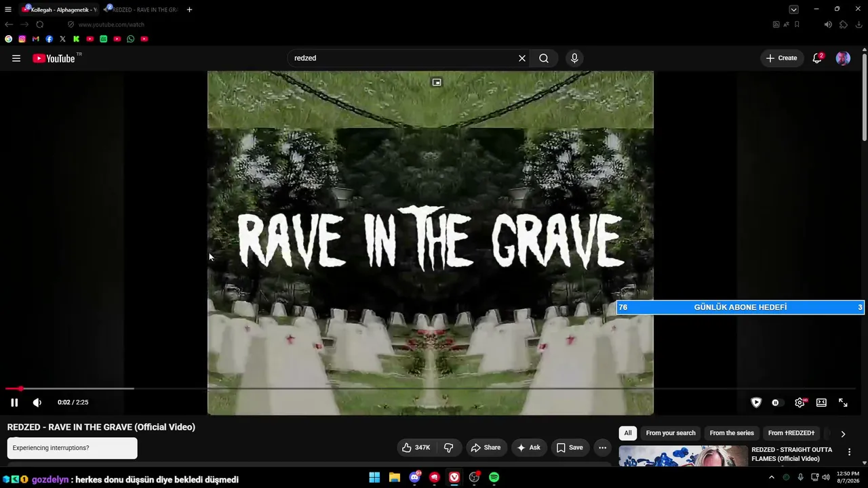Select the From your search chip
This screenshot has width=868, height=488.
point(671,433)
